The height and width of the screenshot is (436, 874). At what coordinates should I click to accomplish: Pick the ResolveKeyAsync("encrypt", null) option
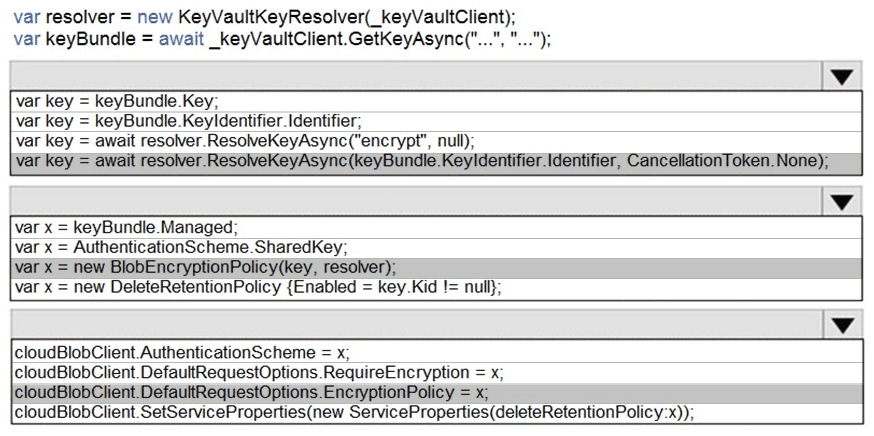245,141
